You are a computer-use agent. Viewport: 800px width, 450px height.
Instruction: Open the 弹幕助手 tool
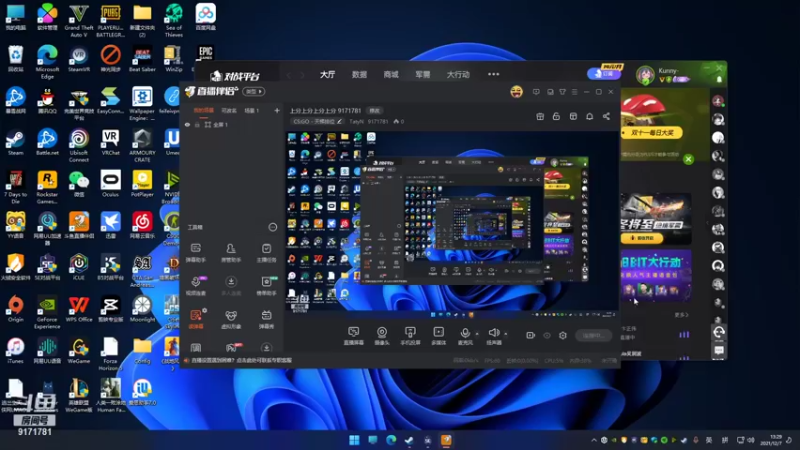pyautogui.click(x=196, y=253)
